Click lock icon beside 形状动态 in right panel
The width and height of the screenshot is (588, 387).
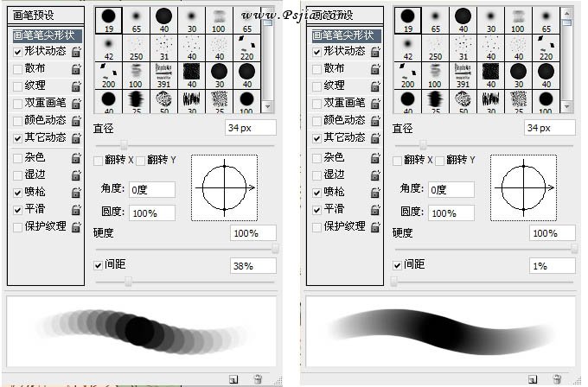(x=375, y=52)
